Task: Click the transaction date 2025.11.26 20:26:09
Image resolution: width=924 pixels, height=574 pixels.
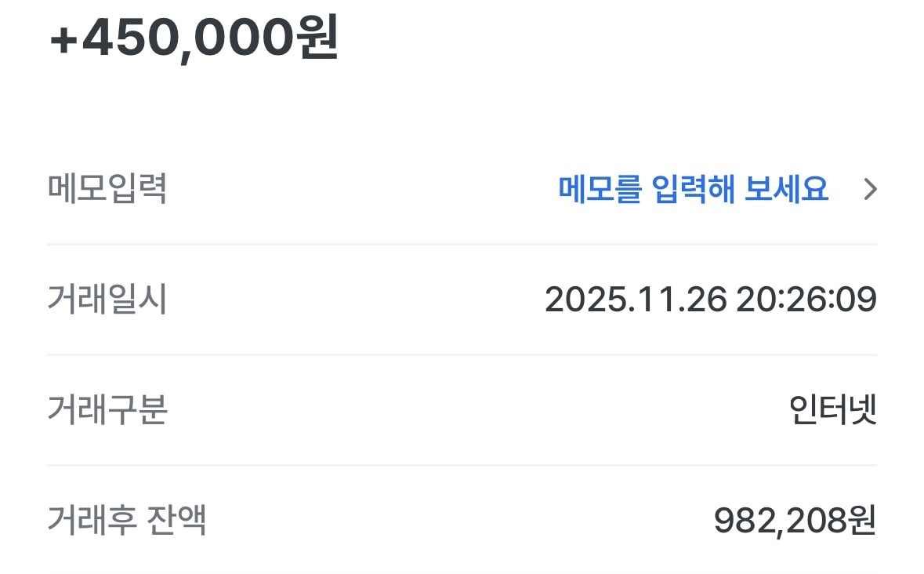Action: 712,299
